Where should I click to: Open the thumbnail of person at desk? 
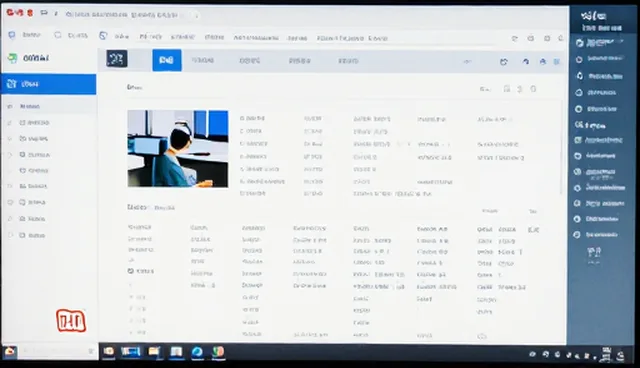(x=178, y=149)
